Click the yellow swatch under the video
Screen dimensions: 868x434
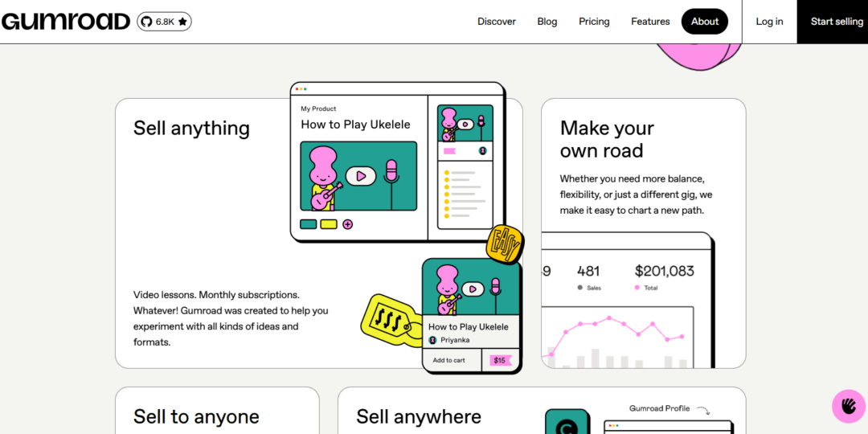click(x=329, y=224)
